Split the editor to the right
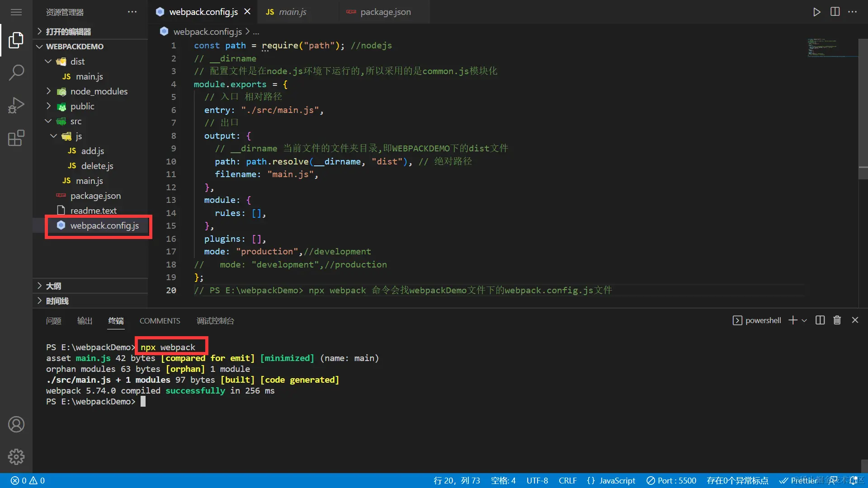868x488 pixels. pyautogui.click(x=835, y=12)
